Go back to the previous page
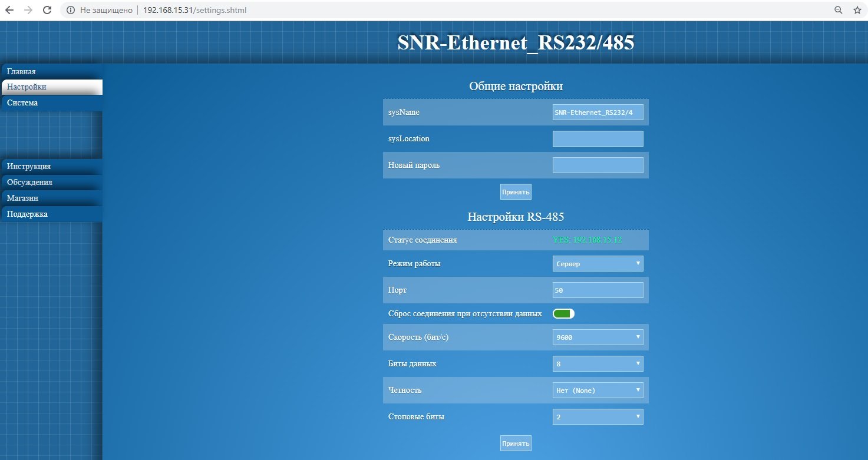Image resolution: width=868 pixels, height=460 pixels. coord(10,10)
